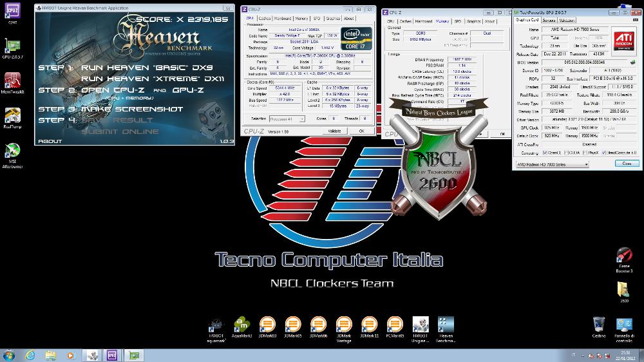Viewport: 644px width, 362px height.
Task: Click the BIOS Version chip icon in GPU-Z
Action: (633, 62)
